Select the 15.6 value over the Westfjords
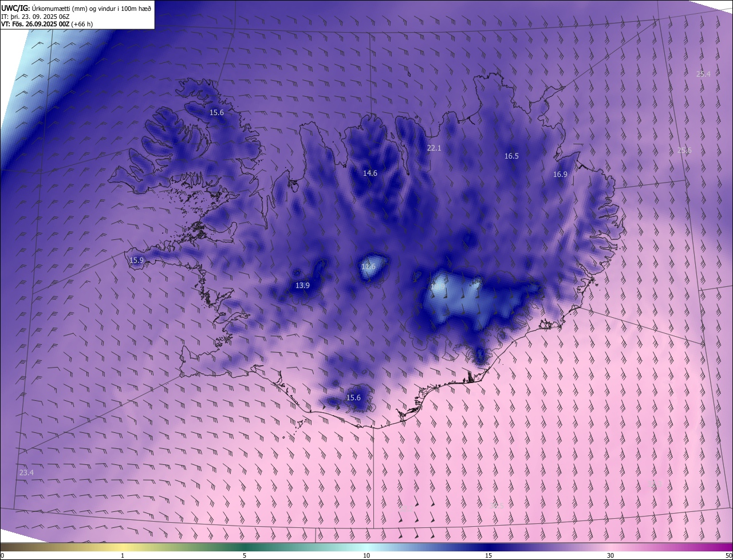This screenshot has width=733, height=560. coord(216,113)
